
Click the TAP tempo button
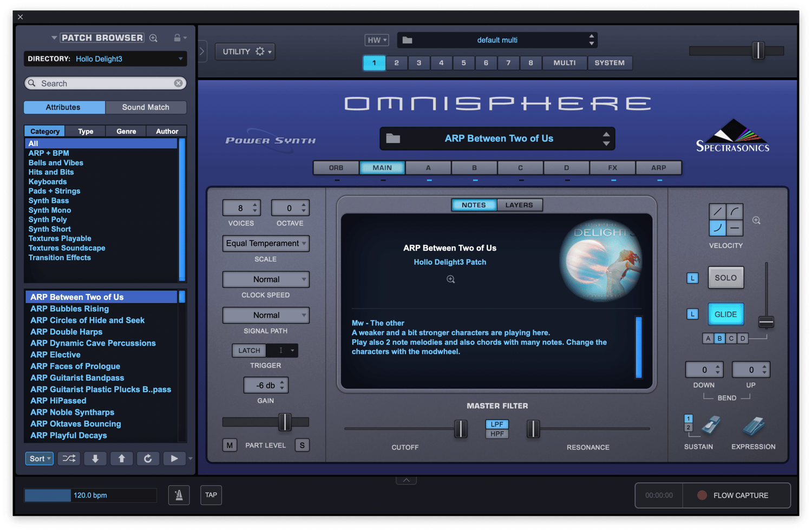coord(211,495)
